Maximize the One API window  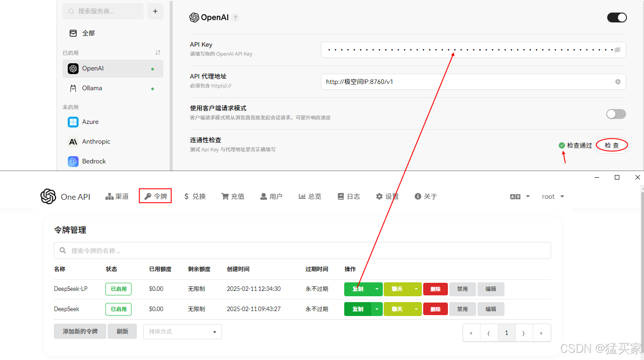(617, 178)
